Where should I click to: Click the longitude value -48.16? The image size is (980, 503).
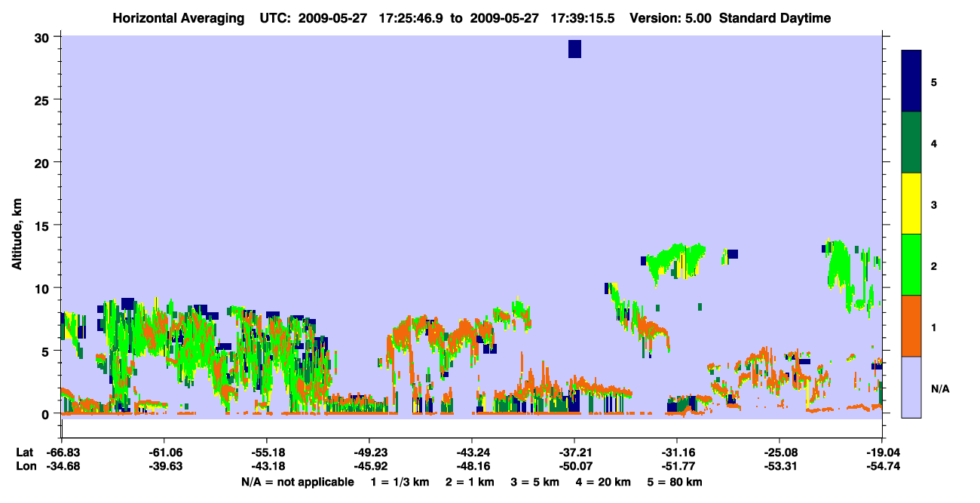[x=472, y=466]
